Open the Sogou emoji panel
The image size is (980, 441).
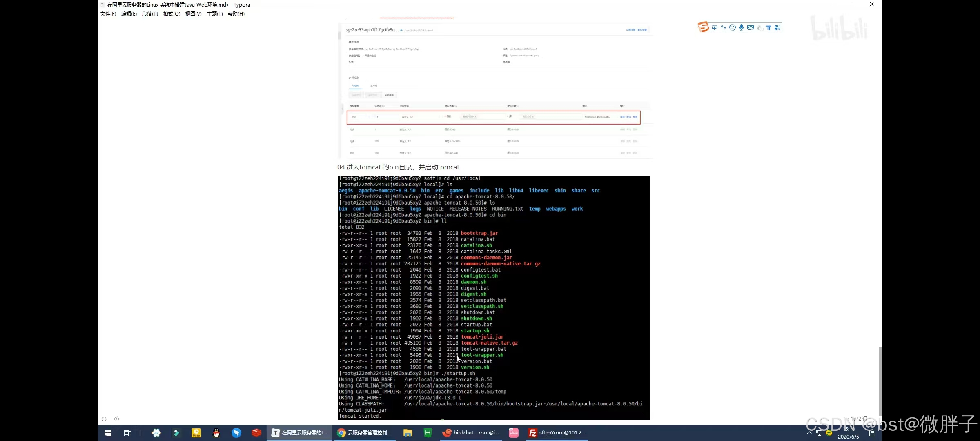point(733,27)
